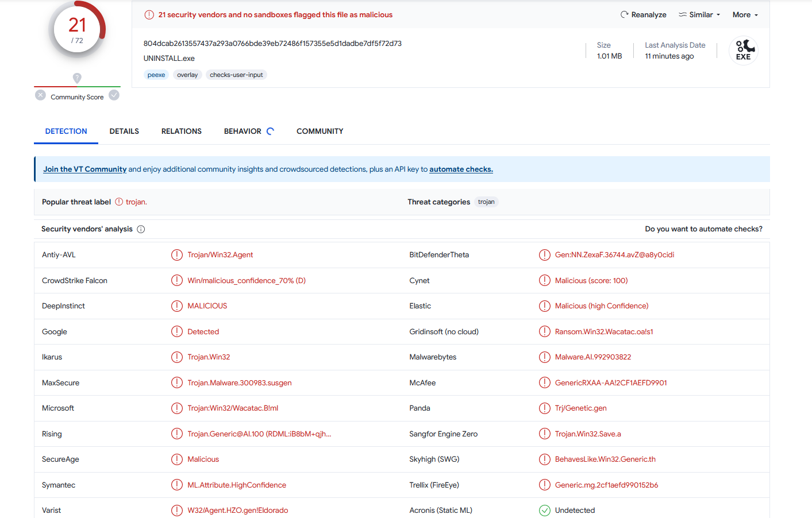
Task: Click the Antiy-AVL detection alert icon
Action: [x=177, y=255]
